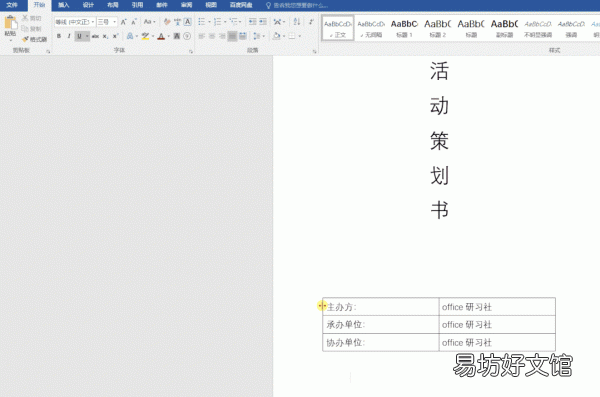This screenshot has width=600, height=397.
Task: Apply character border icon
Action: (188, 22)
